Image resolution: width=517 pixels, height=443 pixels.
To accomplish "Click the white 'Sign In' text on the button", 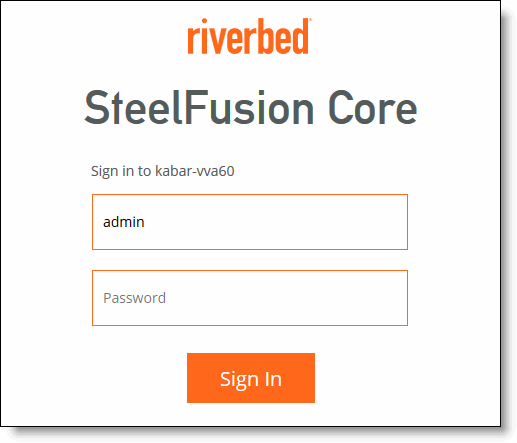I will click(251, 379).
